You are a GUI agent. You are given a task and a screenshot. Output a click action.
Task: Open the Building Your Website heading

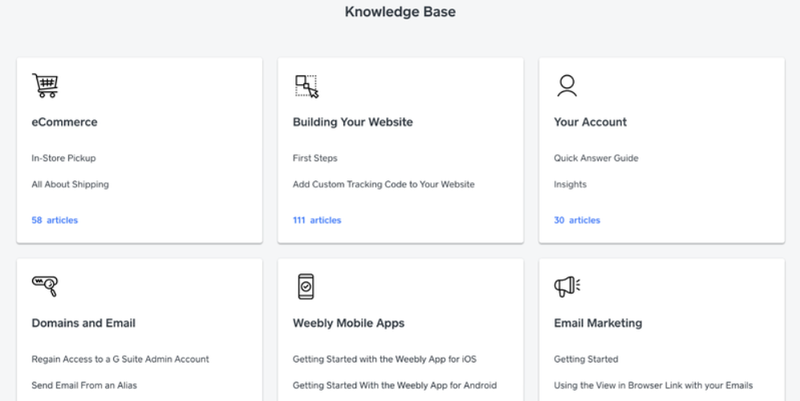[x=353, y=122]
